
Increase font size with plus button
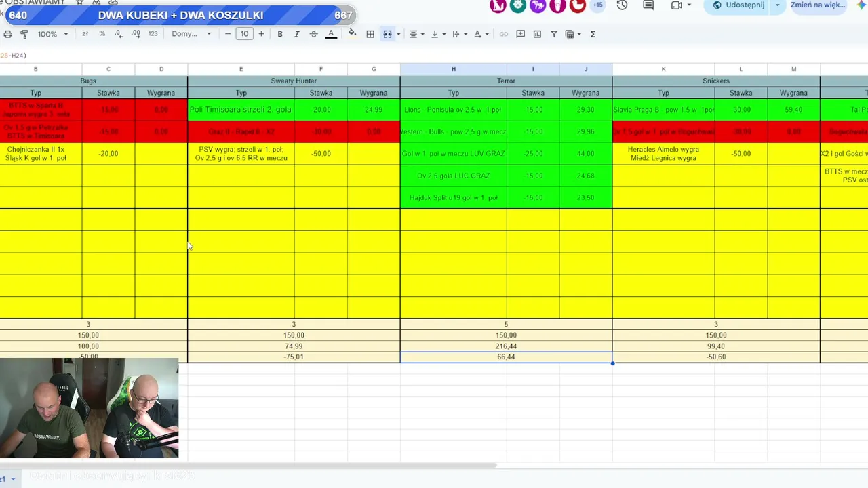[261, 34]
